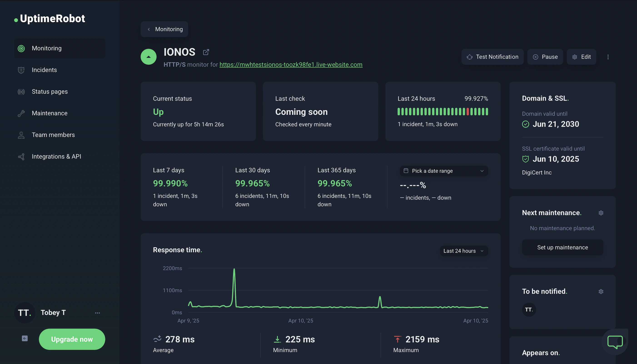This screenshot has height=364, width=637.
Task: Go to Status pages section
Action: pyautogui.click(x=50, y=91)
